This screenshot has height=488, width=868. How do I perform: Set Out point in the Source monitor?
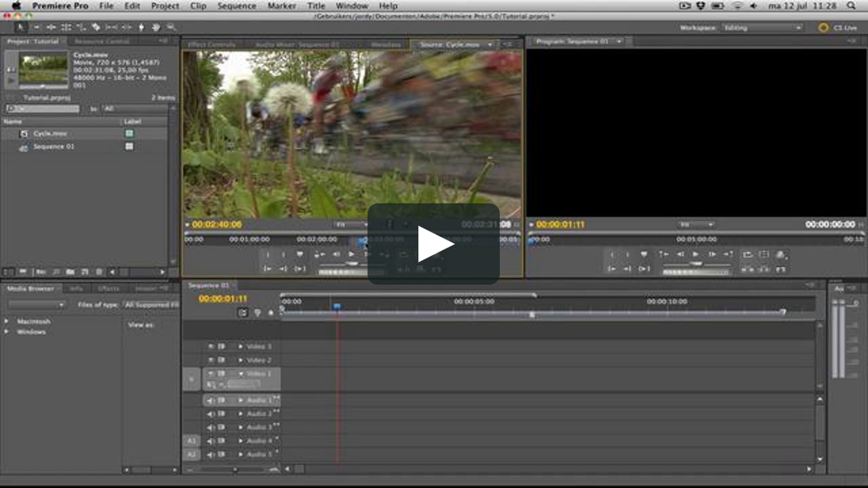click(283, 255)
